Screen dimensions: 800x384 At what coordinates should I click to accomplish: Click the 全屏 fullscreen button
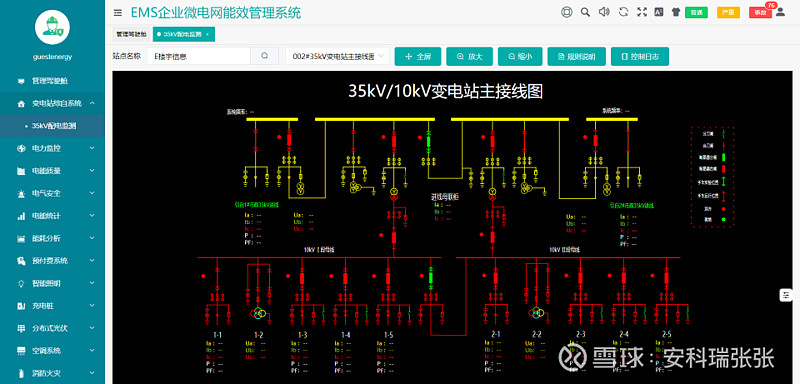click(x=418, y=57)
